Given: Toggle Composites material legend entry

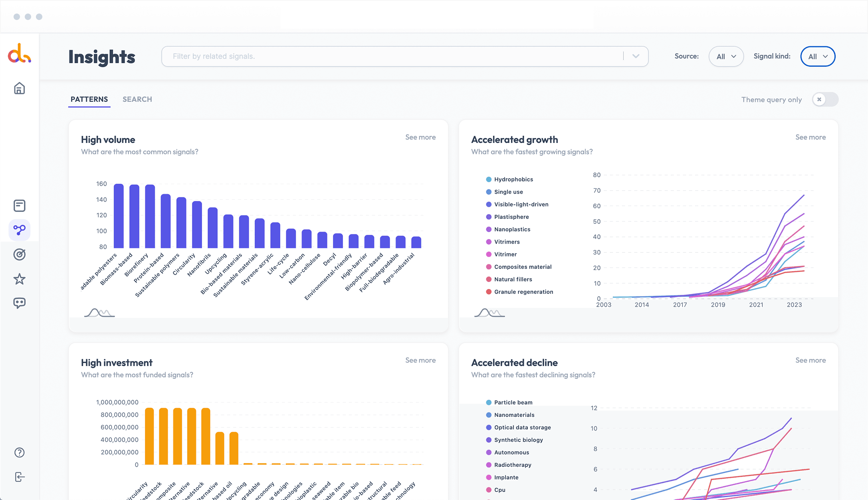Looking at the screenshot, I should pyautogui.click(x=519, y=267).
